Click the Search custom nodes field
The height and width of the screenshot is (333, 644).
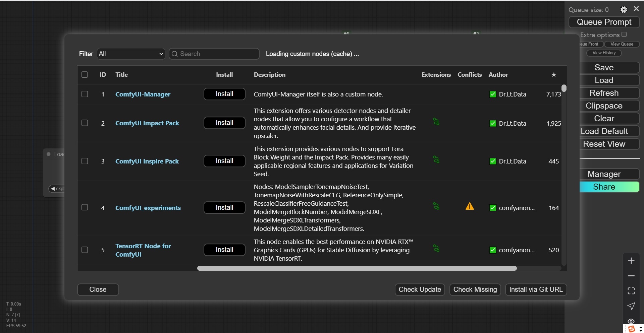214,54
